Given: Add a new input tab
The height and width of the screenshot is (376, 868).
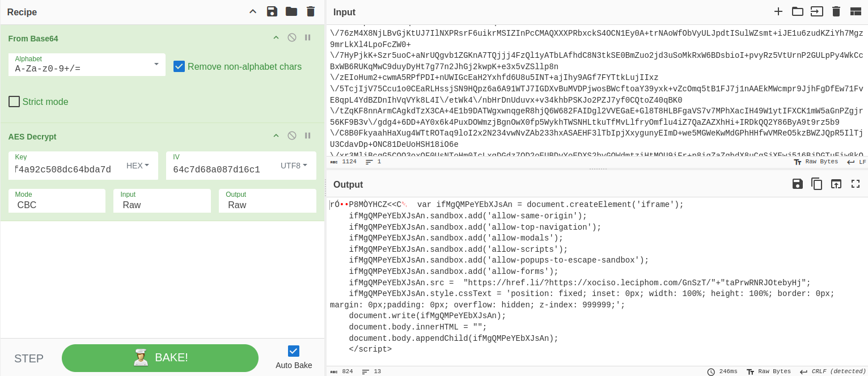Looking at the screenshot, I should pos(778,11).
